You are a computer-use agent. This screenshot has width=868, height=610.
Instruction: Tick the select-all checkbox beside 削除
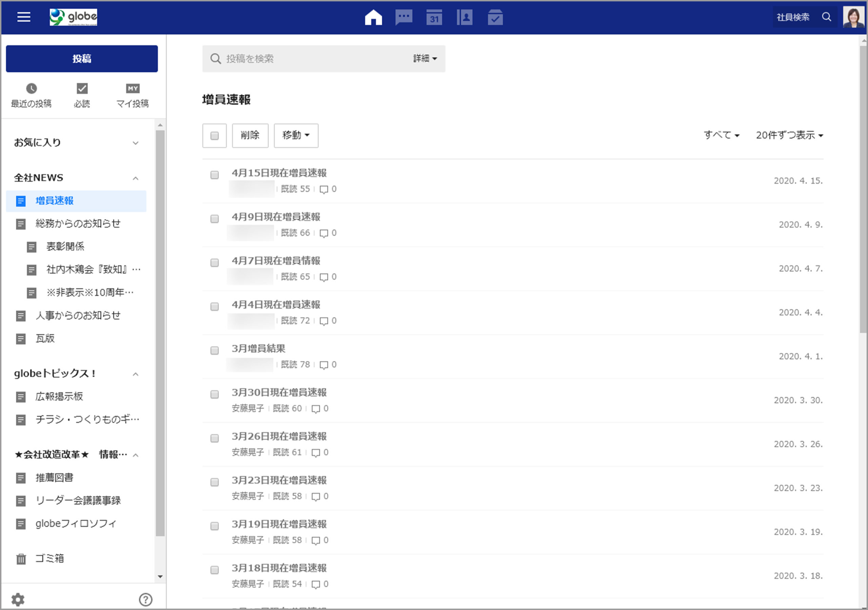(214, 135)
